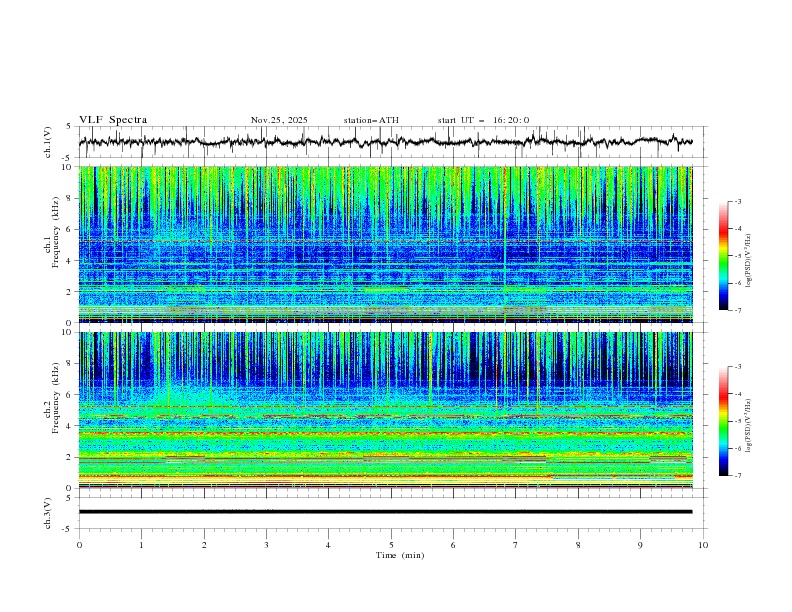
Task: Click the time-axis tick label "7"
Action: tap(516, 545)
